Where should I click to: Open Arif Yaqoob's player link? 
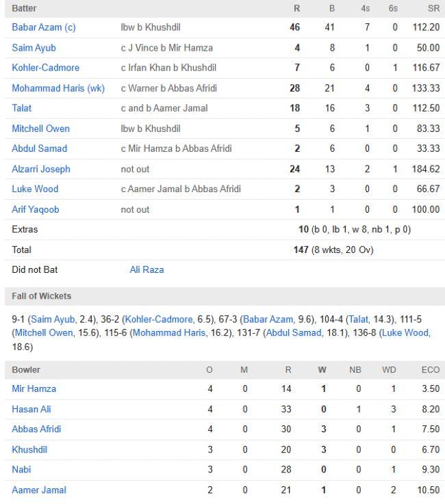point(36,209)
